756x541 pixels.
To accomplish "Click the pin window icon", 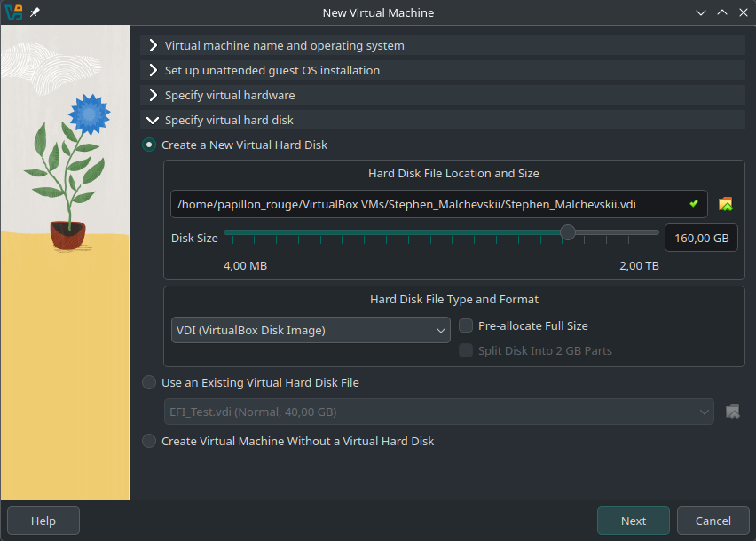I will [x=35, y=13].
